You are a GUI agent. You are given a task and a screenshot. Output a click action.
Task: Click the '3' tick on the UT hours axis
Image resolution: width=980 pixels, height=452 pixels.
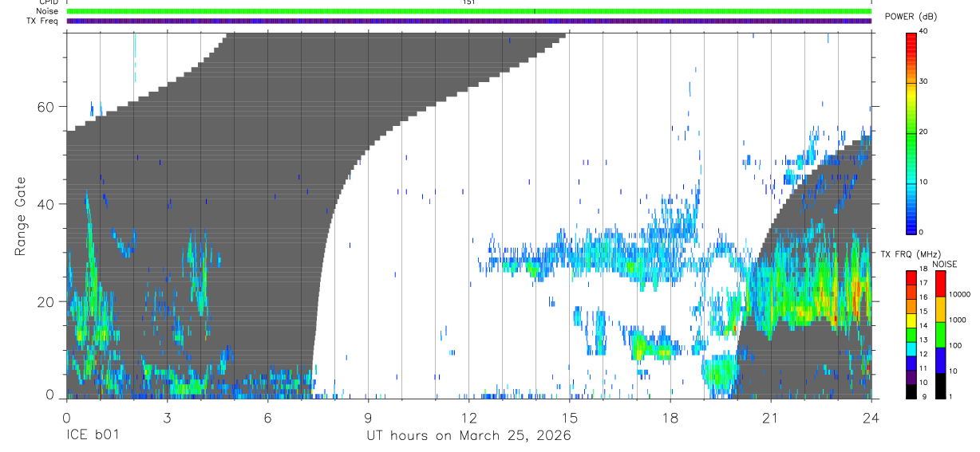167,418
